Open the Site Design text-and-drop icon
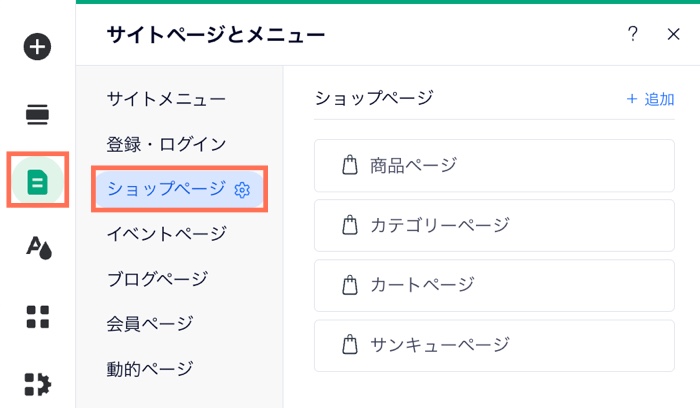The width and height of the screenshot is (700, 408). pos(39,248)
